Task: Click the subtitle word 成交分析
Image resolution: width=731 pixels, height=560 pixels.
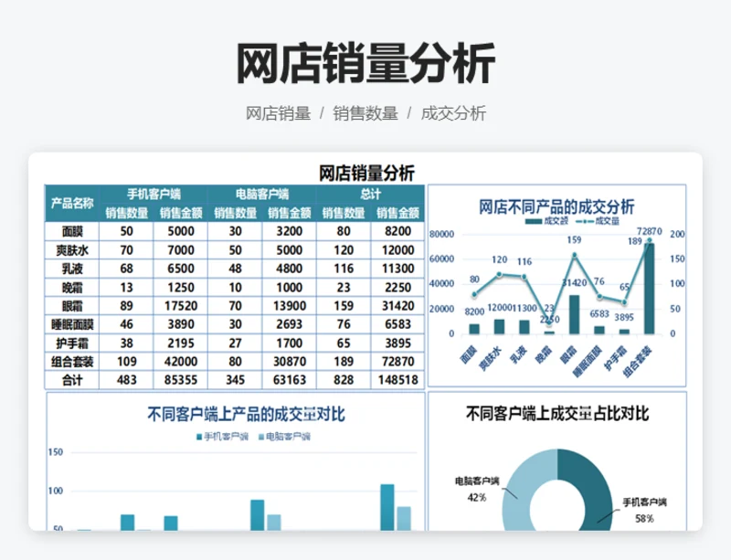Action: (x=453, y=113)
